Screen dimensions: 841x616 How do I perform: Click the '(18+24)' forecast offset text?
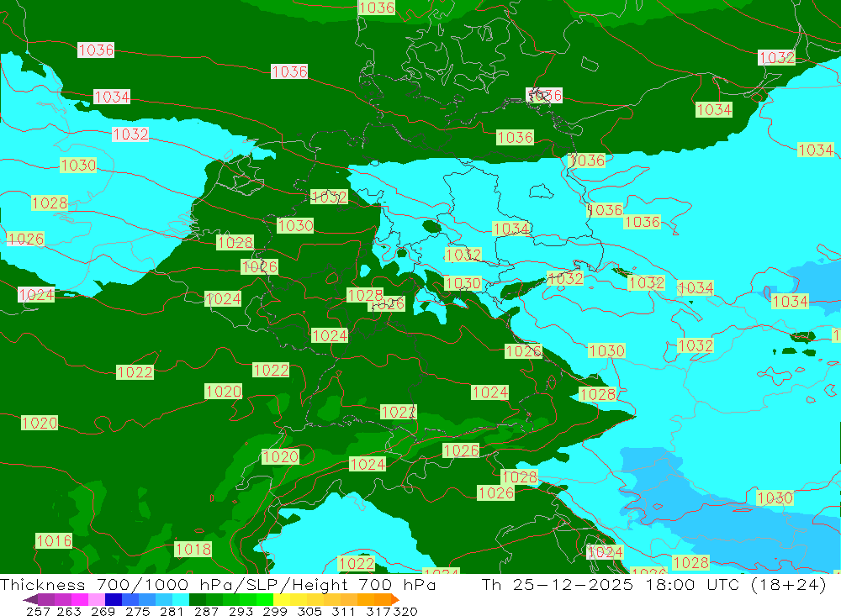(789, 585)
